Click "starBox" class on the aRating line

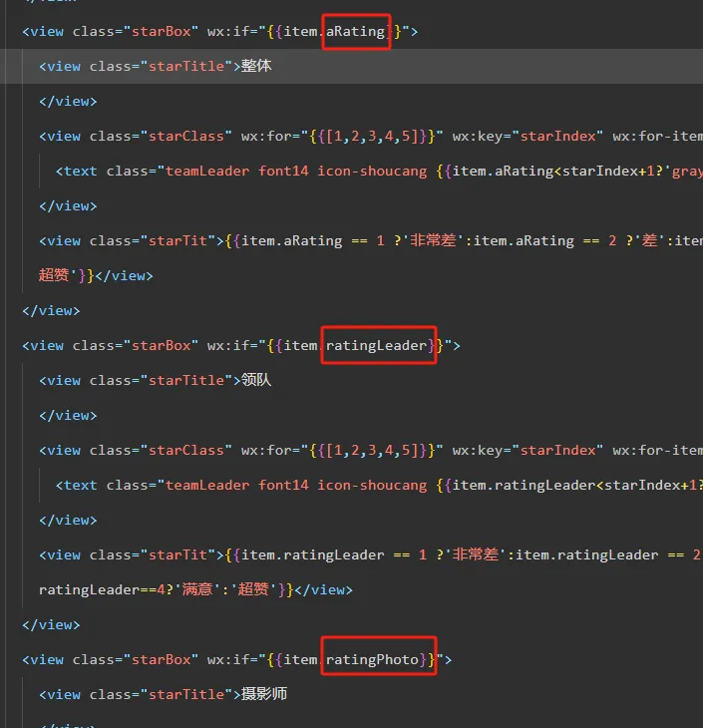161,31
